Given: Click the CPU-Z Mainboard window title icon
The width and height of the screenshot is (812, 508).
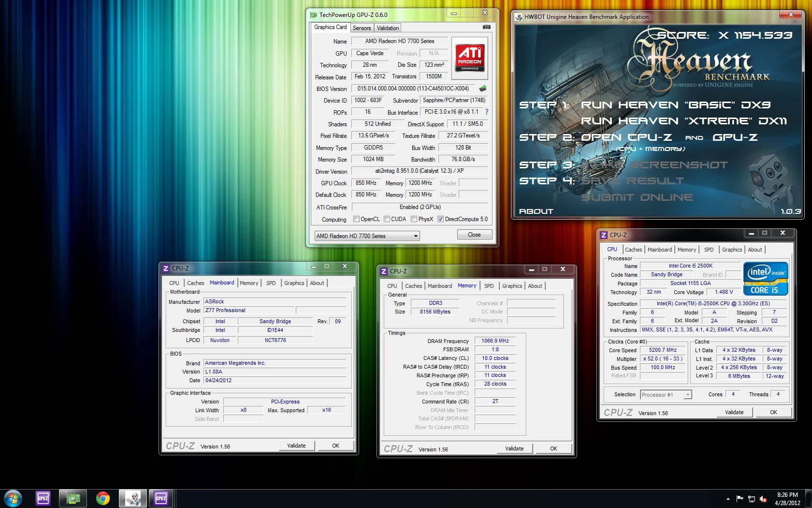Looking at the screenshot, I should coord(166,268).
